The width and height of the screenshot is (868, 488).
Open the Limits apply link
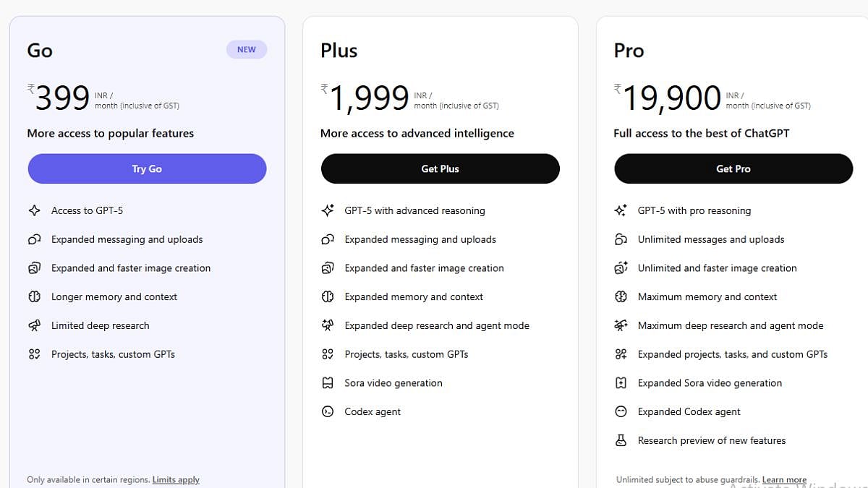176,479
